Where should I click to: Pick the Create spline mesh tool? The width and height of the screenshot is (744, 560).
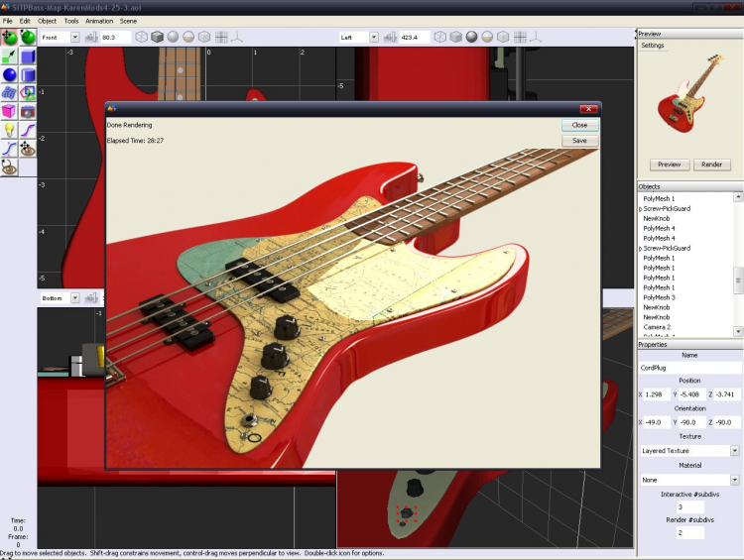point(10,93)
